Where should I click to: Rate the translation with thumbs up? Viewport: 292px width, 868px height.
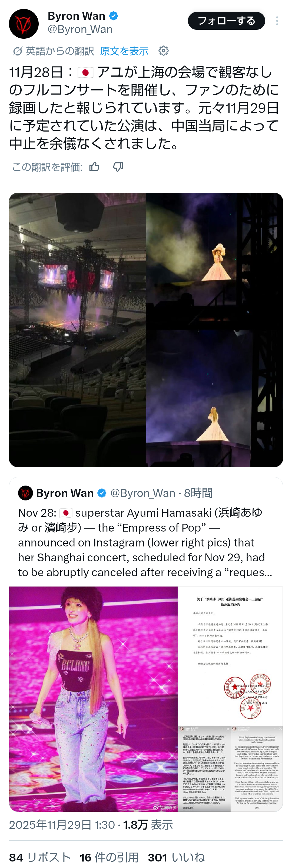click(95, 166)
